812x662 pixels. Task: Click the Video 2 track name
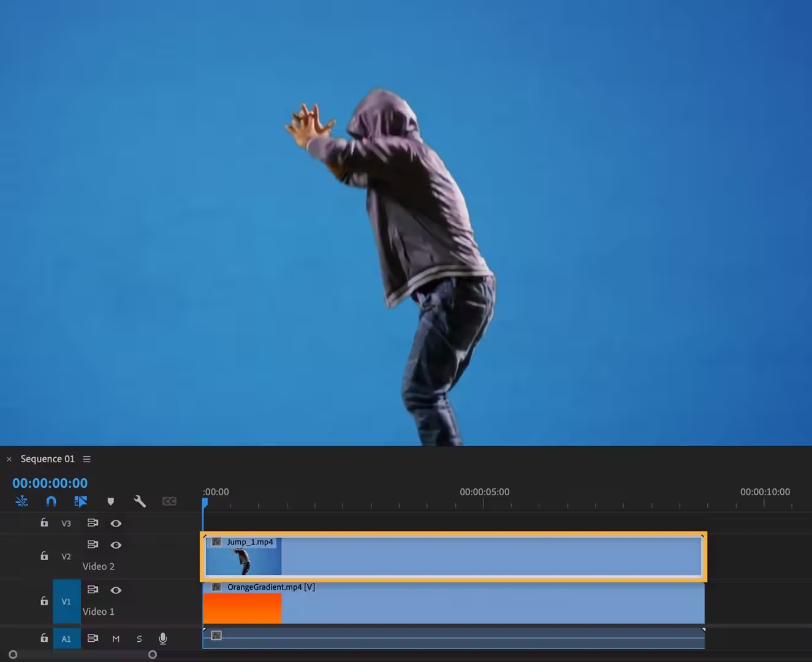(x=99, y=566)
